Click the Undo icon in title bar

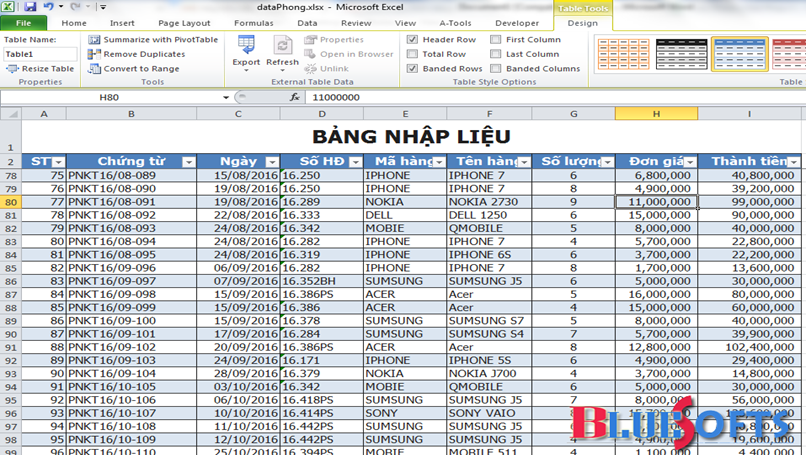pos(48,7)
